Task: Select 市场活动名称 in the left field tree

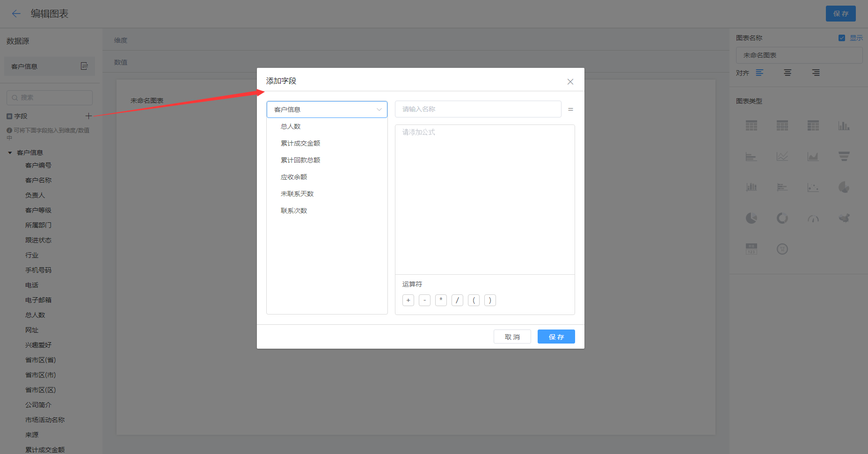Action: coord(45,420)
